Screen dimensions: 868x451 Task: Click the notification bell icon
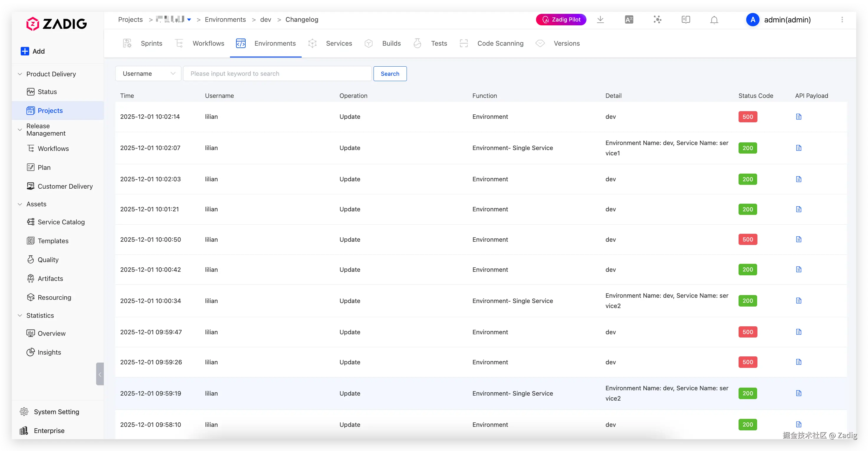pyautogui.click(x=714, y=20)
